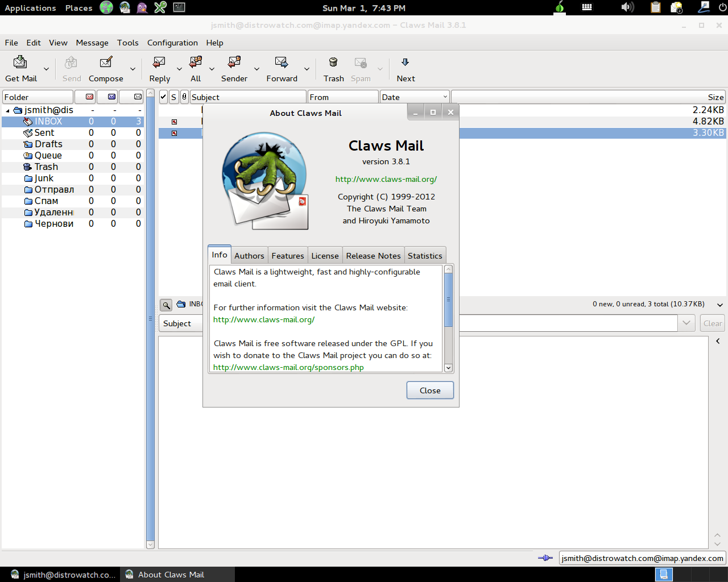Select the Sent folder
Viewport: 728px width, 582px height.
pyautogui.click(x=73, y=132)
